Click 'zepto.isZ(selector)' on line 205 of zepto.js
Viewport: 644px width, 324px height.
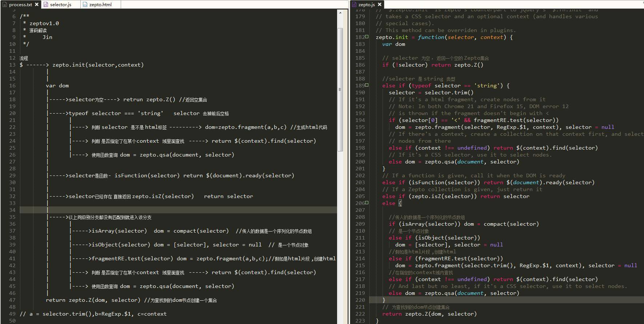443,196
